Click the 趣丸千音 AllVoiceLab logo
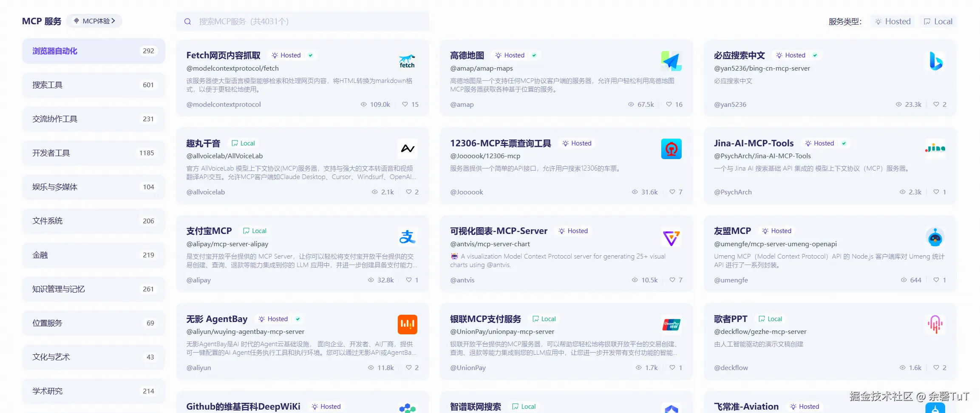The image size is (980, 413). click(x=407, y=149)
